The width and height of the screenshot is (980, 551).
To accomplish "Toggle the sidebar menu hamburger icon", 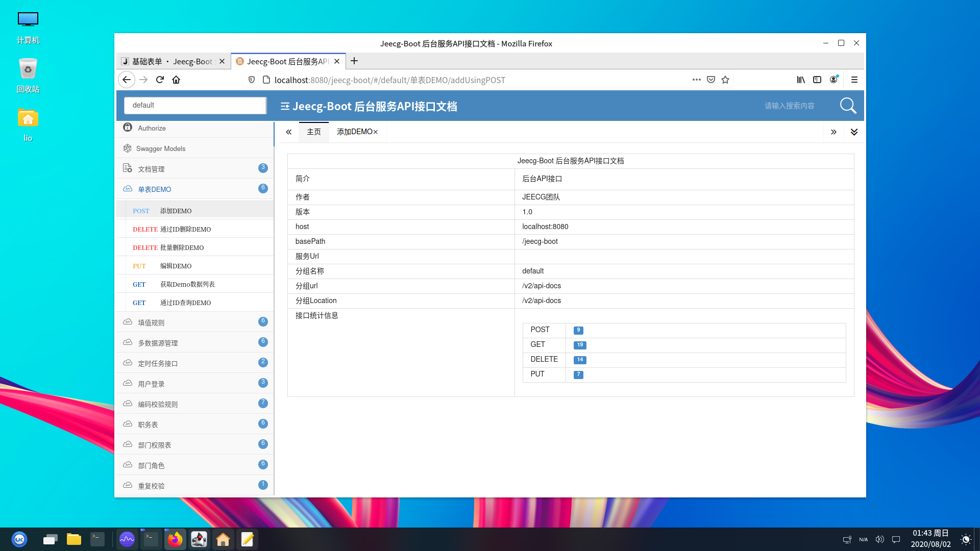I will point(285,106).
